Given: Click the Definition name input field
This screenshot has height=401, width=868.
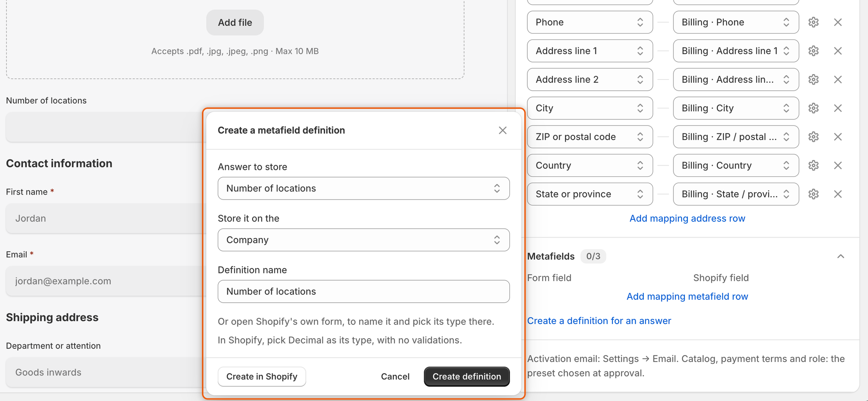Looking at the screenshot, I should [x=363, y=291].
